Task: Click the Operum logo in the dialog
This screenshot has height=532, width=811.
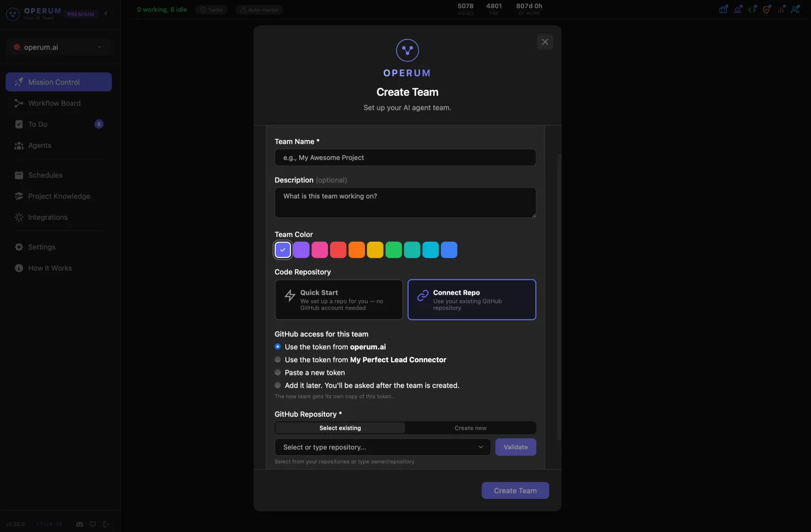Action: coord(407,51)
